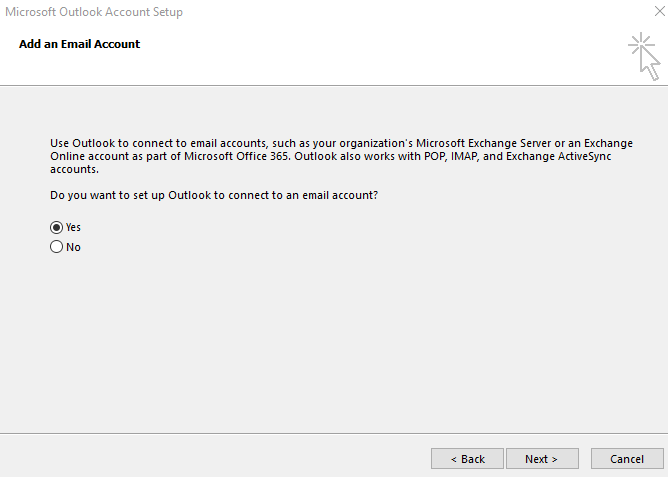Click the "Do you want to set up" question
This screenshot has height=477, width=668.
214,194
